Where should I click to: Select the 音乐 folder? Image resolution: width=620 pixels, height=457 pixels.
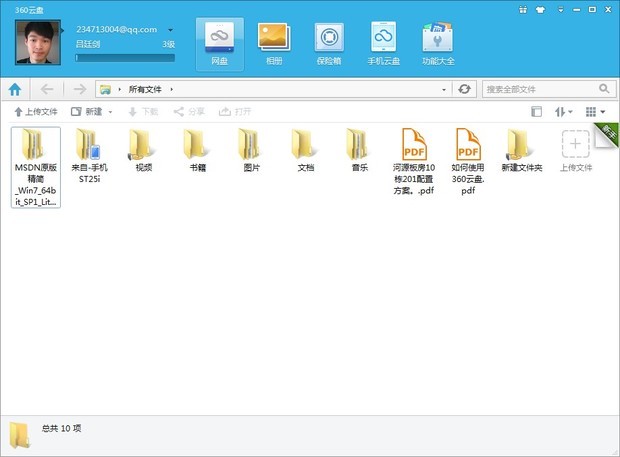click(x=360, y=150)
